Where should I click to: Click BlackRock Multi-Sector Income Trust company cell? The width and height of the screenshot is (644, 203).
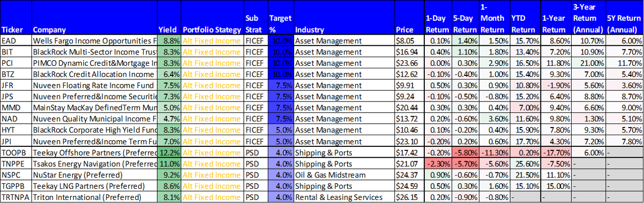click(94, 52)
